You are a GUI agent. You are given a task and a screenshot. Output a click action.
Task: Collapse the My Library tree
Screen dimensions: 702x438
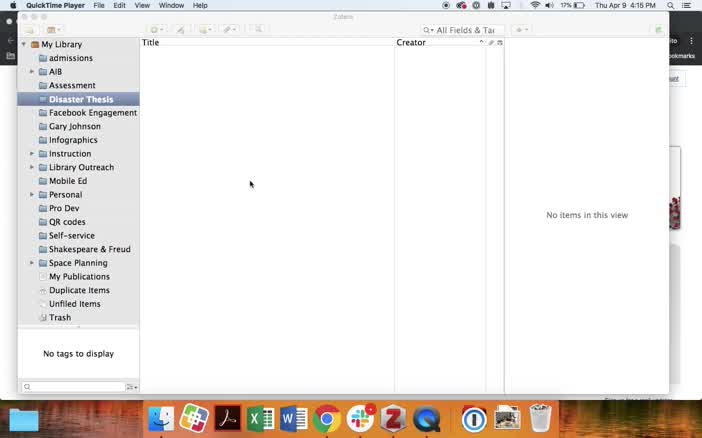[x=24, y=44]
